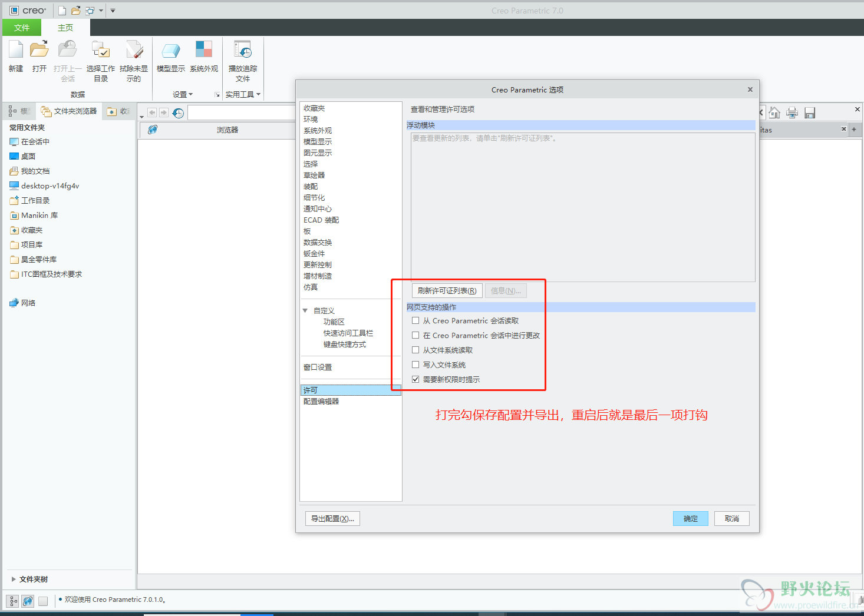
Task: Click 刷新许可证列表(R) button
Action: click(447, 291)
